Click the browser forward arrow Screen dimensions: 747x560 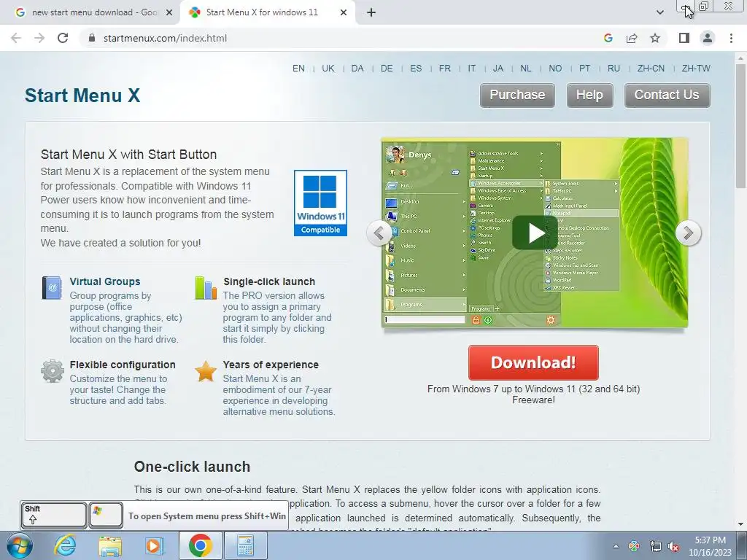tap(39, 38)
